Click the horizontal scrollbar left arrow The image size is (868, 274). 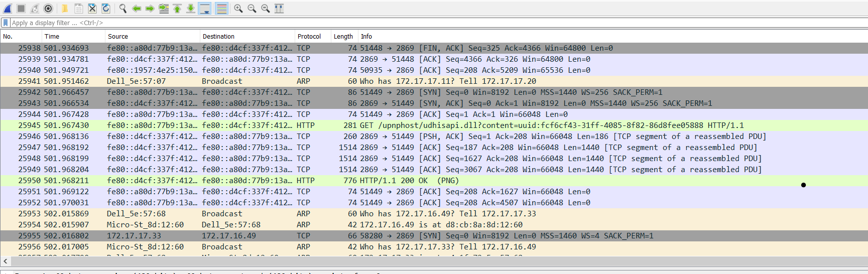(6, 261)
